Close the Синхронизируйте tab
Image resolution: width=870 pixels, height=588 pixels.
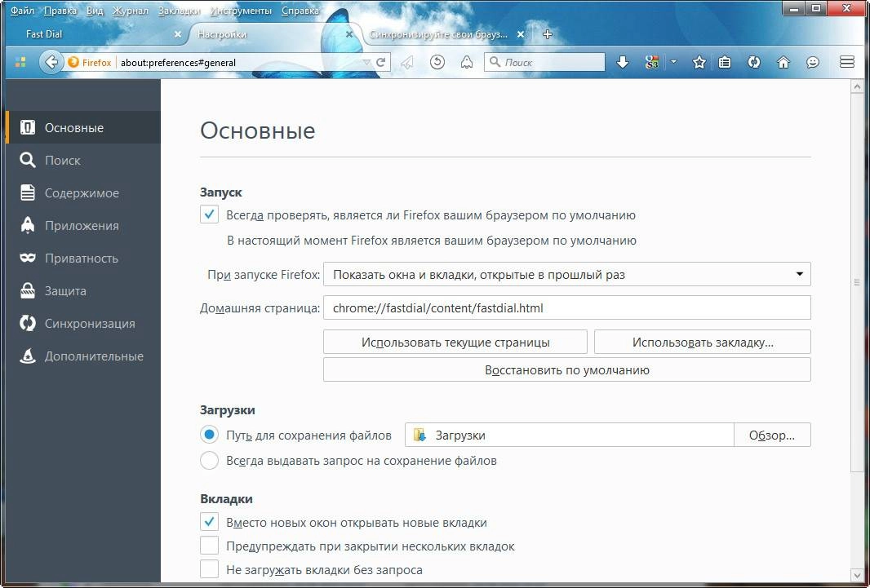click(x=521, y=34)
